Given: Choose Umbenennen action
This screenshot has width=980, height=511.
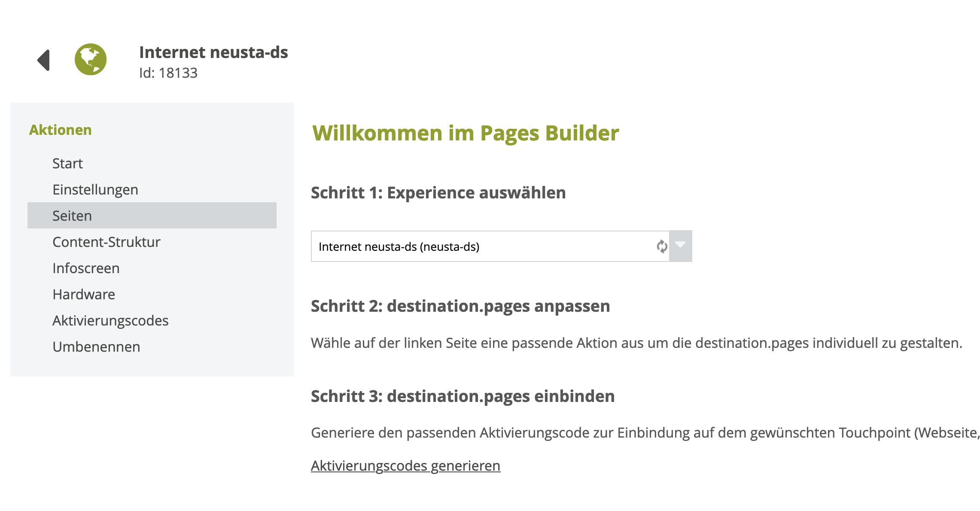Looking at the screenshot, I should pyautogui.click(x=96, y=347).
